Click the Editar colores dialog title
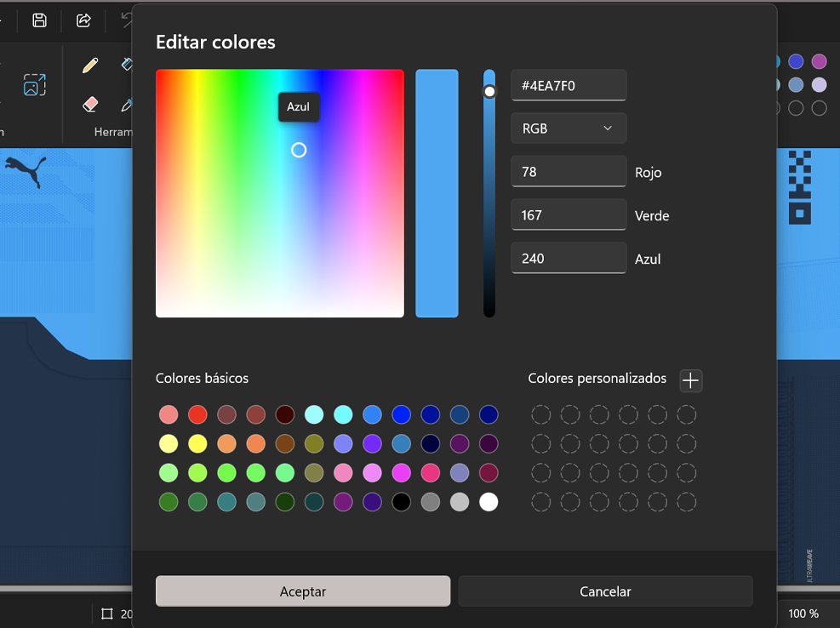 point(215,43)
